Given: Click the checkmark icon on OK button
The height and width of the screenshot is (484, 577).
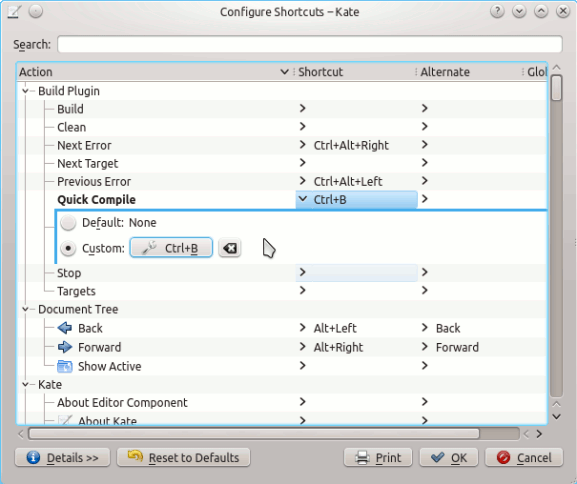Looking at the screenshot, I should tap(438, 457).
